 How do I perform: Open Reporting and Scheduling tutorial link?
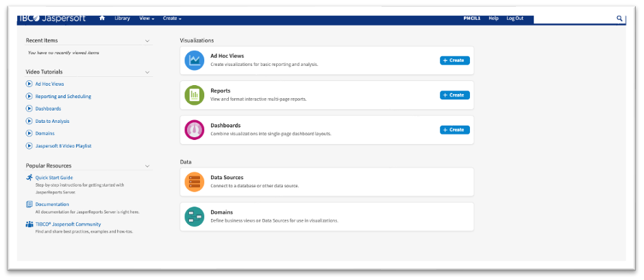tap(63, 96)
